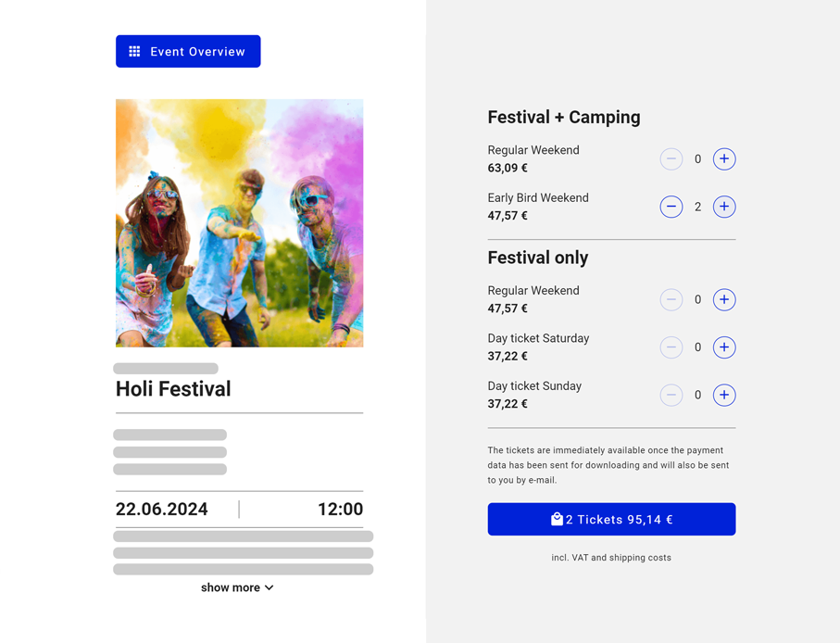This screenshot has width=840, height=643.
Task: Checkout with 2 Tickets 95,14 € button
Action: pyautogui.click(x=611, y=520)
